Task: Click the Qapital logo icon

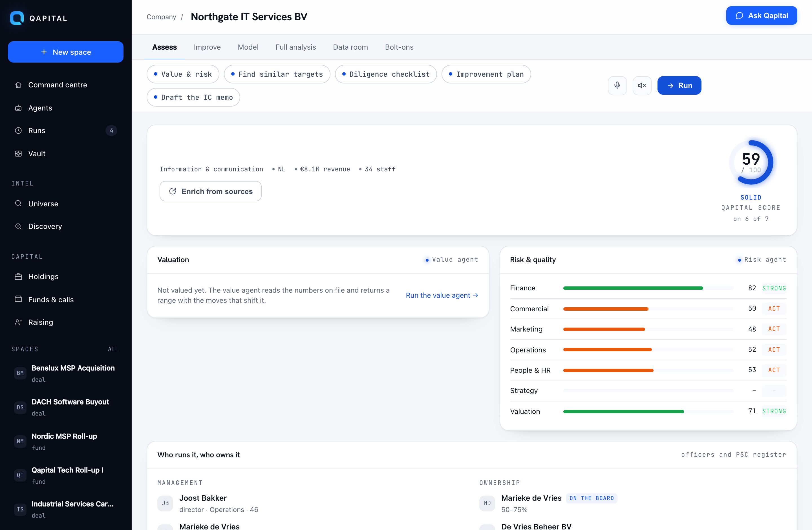Action: click(17, 18)
